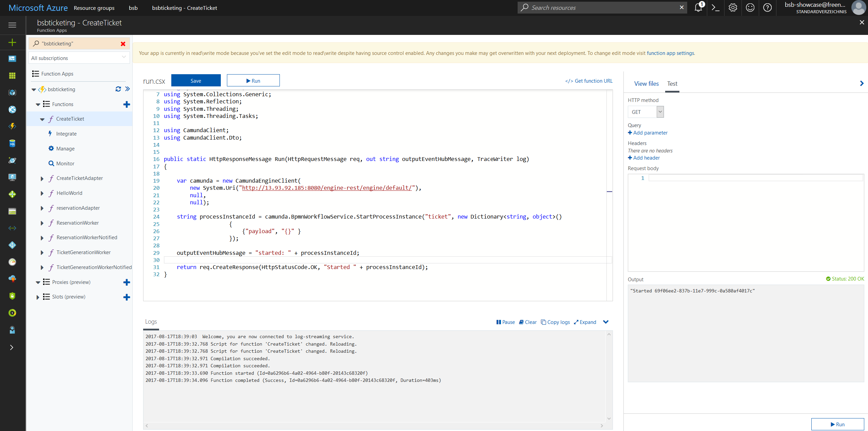Screen dimensions: 868x431
Task: Switch to the View files tab
Action: click(x=647, y=84)
